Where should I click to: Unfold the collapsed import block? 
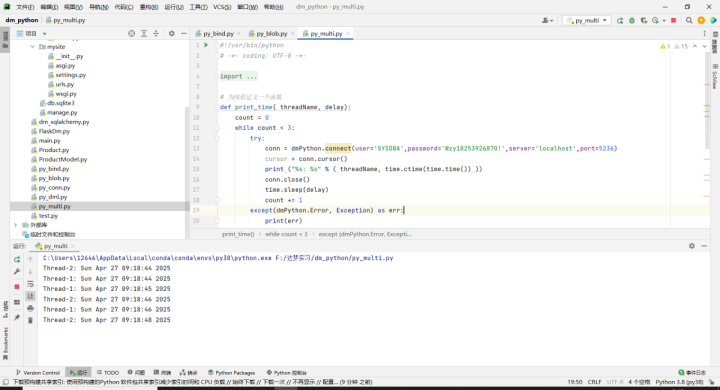point(217,76)
